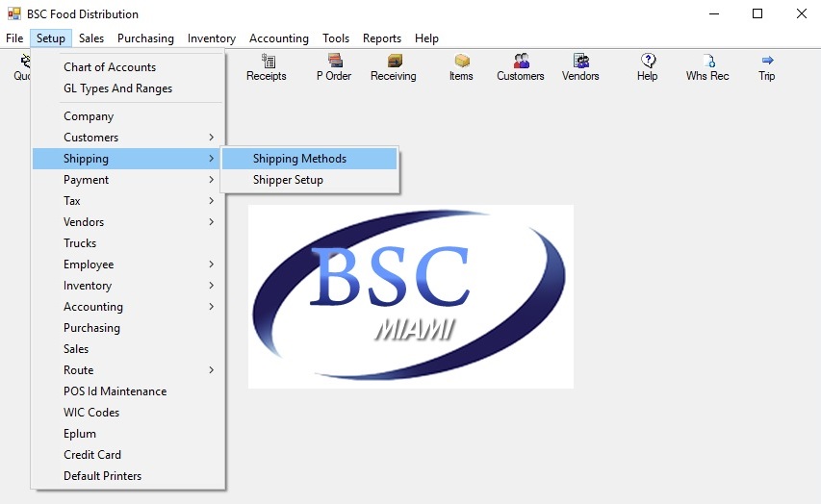Open the Inventory menu in the menu bar

pyautogui.click(x=212, y=38)
